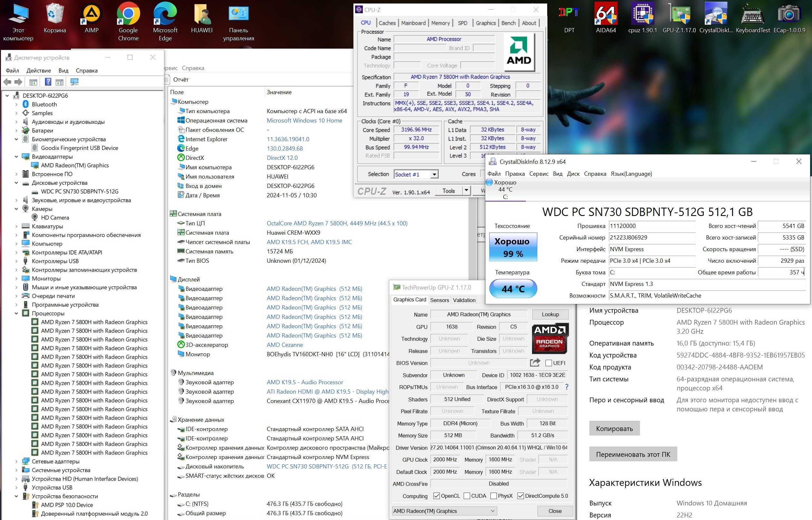Screen dimensions: 812x520
Task: Collapse the Дисковые устройства node
Action: tap(16, 183)
